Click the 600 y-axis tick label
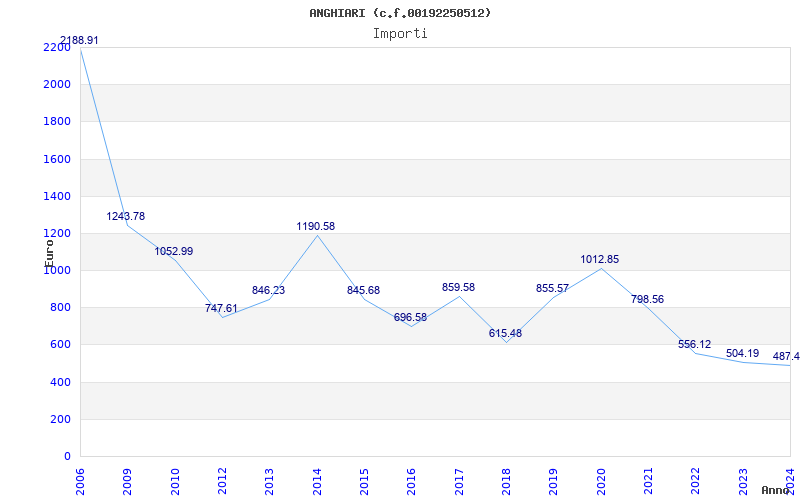The image size is (800, 500). coord(61,345)
